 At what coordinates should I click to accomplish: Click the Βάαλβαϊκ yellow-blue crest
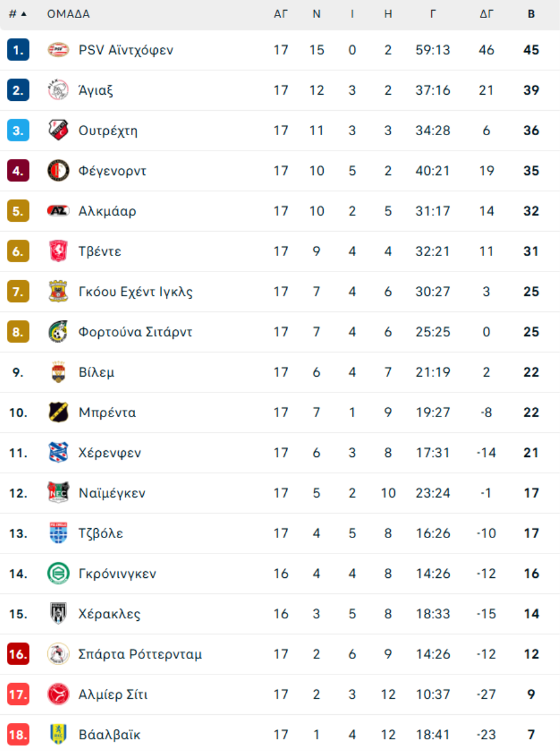pos(58,735)
